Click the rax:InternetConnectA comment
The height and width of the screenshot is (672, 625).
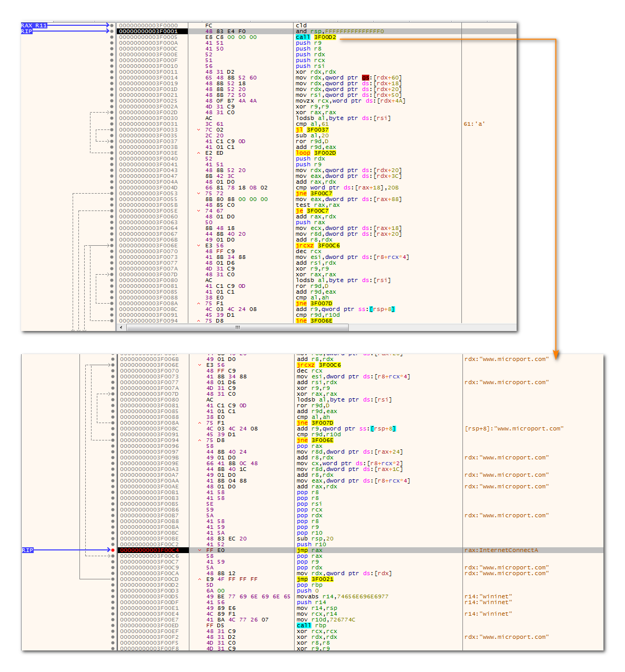[x=501, y=550]
